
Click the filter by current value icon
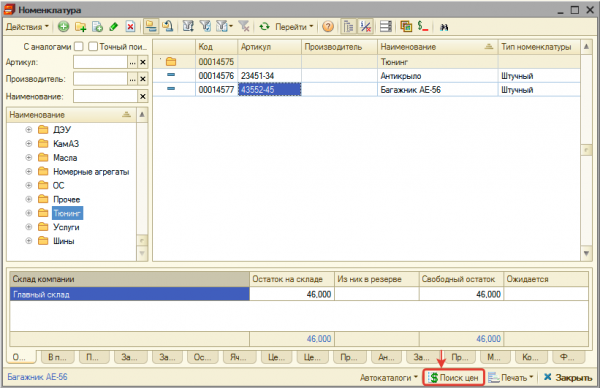point(205,26)
